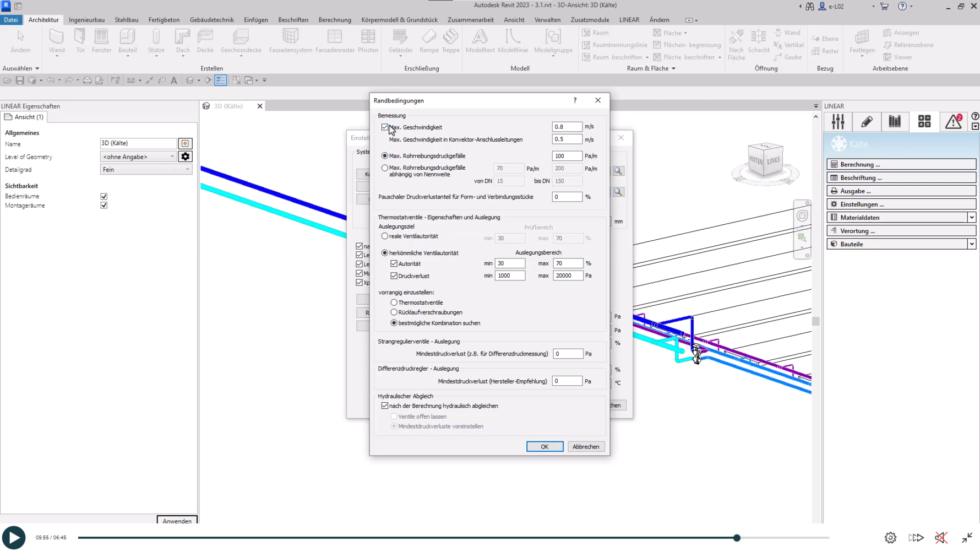Open Level of Geometry combo box
The height and width of the screenshot is (551, 980).
coord(138,157)
